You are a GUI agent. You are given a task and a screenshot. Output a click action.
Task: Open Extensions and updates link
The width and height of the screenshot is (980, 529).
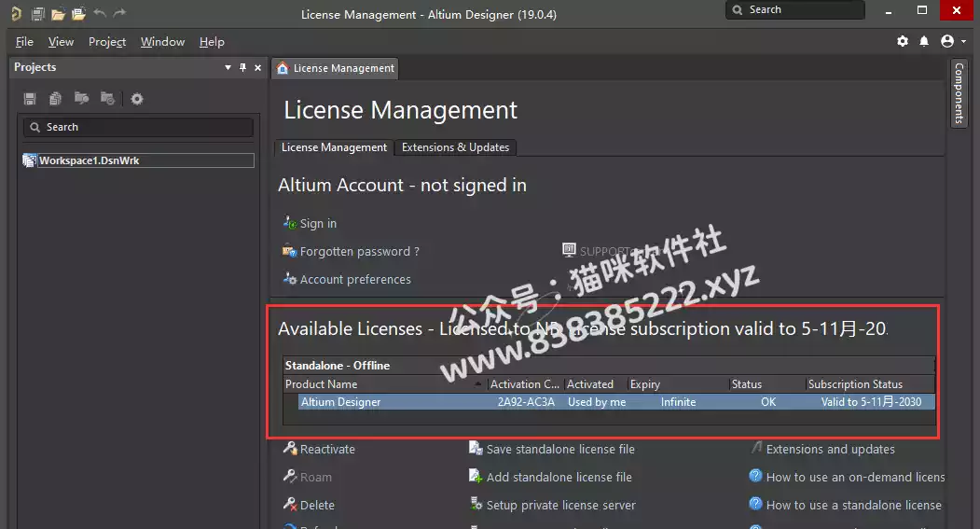831,449
